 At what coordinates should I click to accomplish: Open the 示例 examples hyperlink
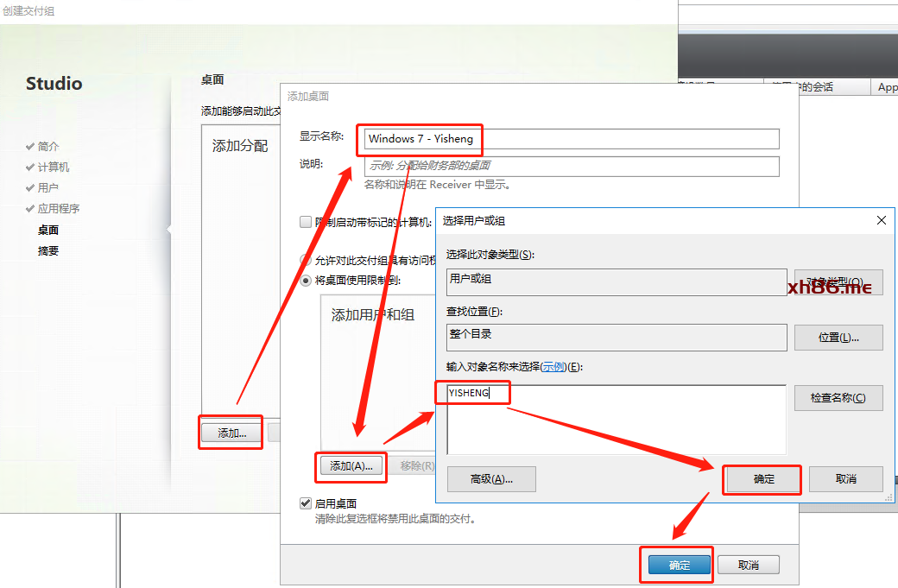pos(553,367)
